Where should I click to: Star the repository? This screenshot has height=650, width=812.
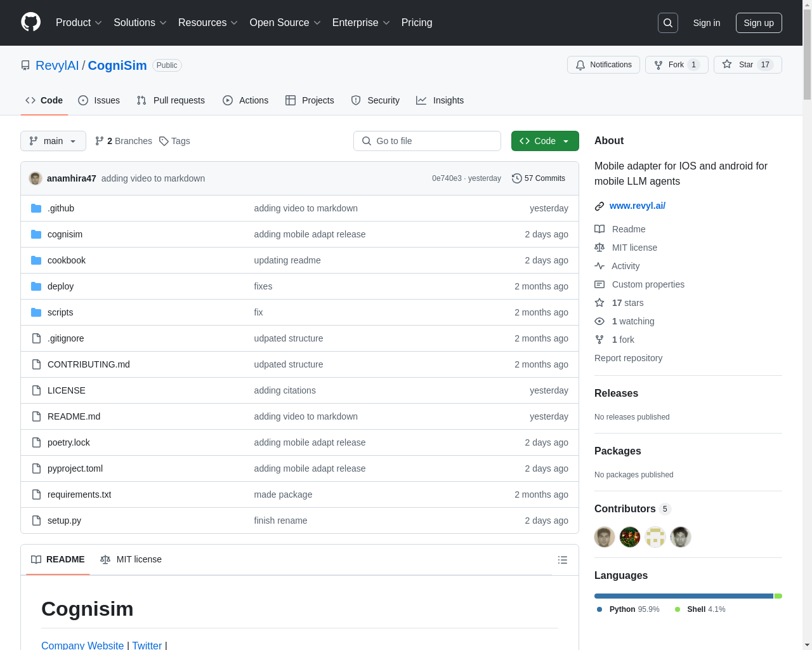747,65
